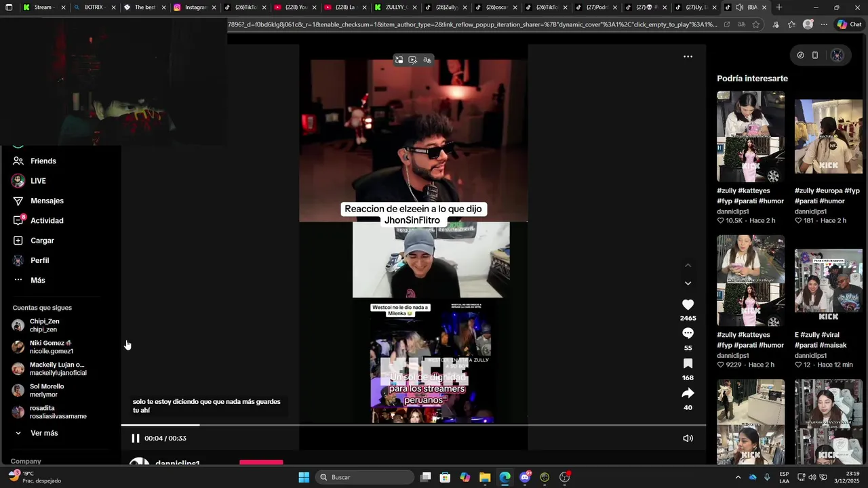This screenshot has width=868, height=488.
Task: Switch to the Stream browser tab
Action: pos(43,7)
